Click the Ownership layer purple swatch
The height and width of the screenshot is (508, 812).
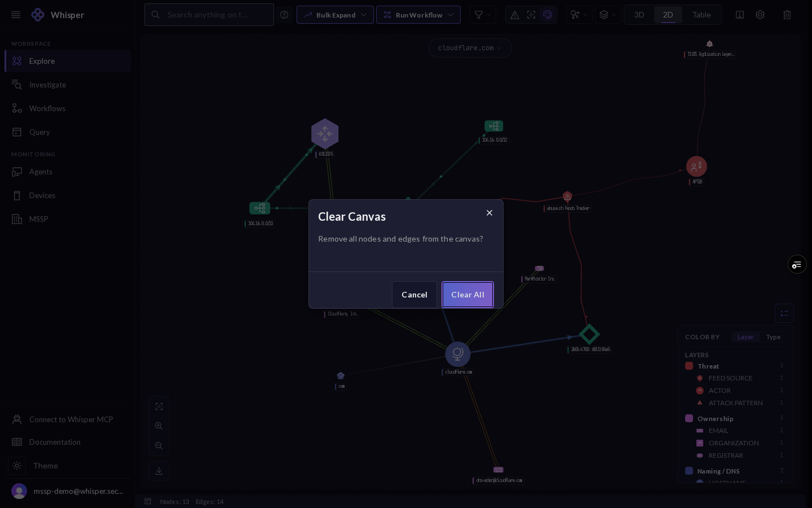pos(689,418)
